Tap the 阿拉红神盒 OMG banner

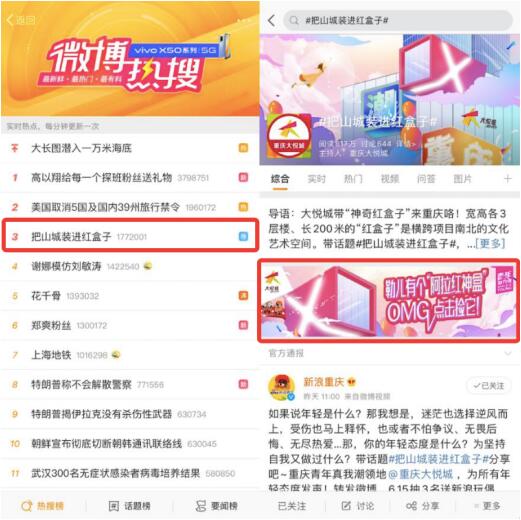point(389,300)
